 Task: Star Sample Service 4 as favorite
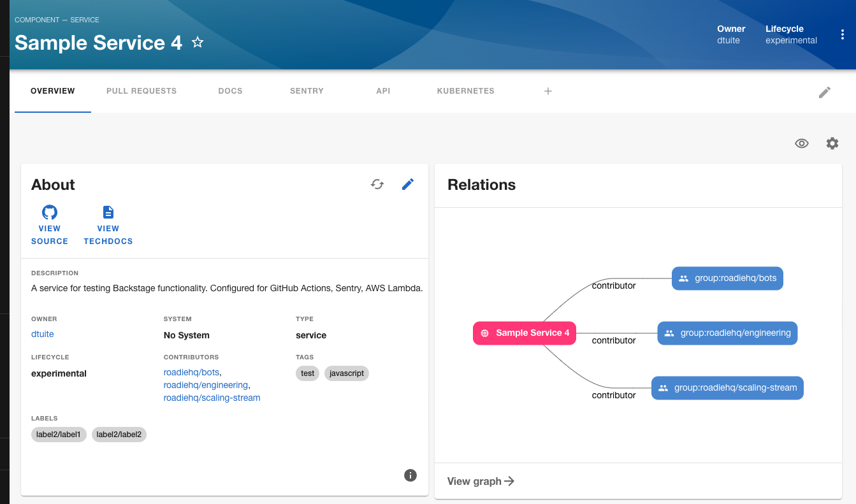(198, 43)
